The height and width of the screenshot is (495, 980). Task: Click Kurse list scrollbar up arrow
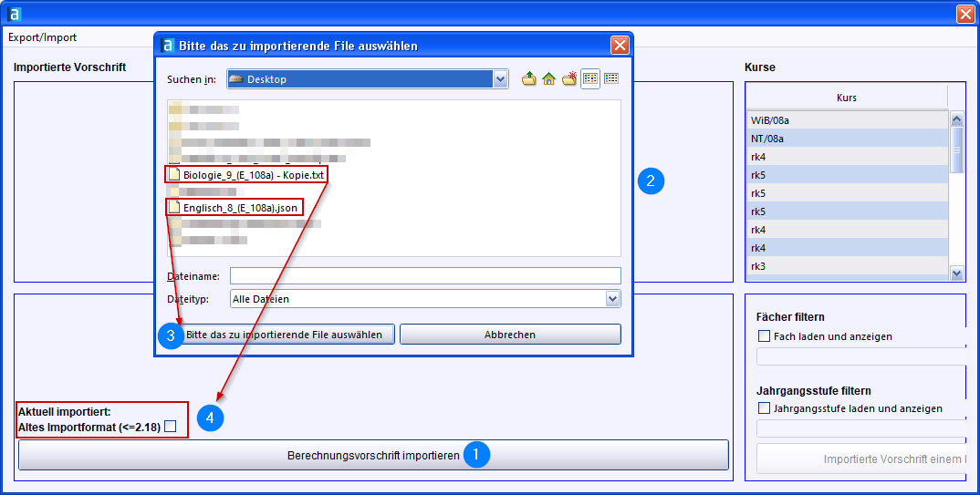pos(956,119)
